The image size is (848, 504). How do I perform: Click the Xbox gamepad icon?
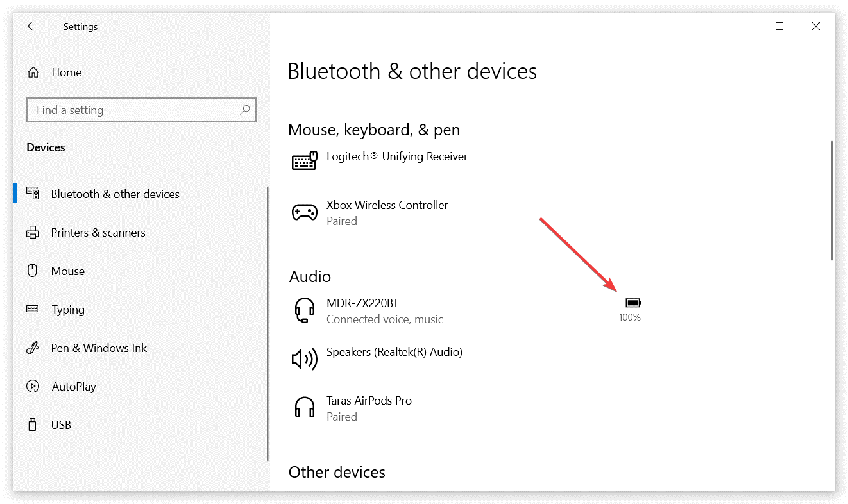305,212
